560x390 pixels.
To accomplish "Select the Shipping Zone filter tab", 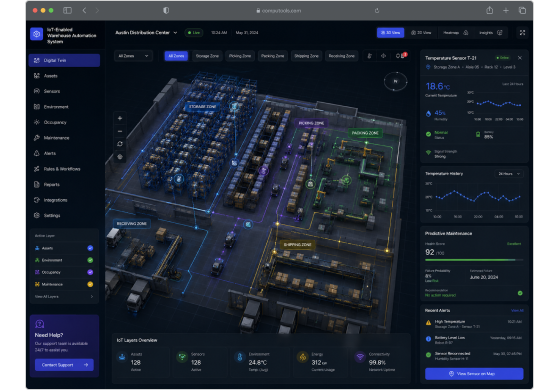I will click(306, 56).
